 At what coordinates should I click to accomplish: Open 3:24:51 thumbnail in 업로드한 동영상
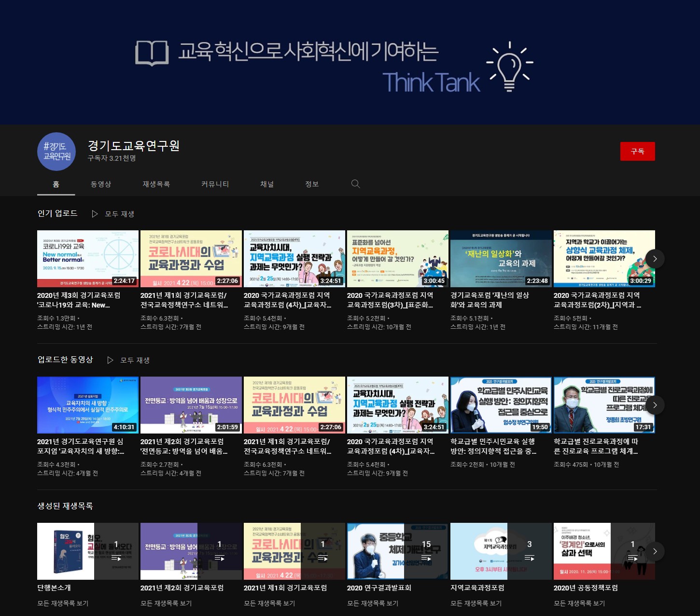(x=398, y=405)
